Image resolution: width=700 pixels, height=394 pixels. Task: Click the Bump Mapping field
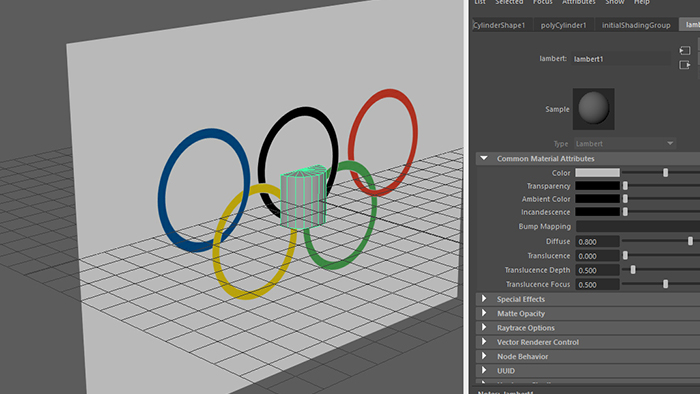click(638, 226)
